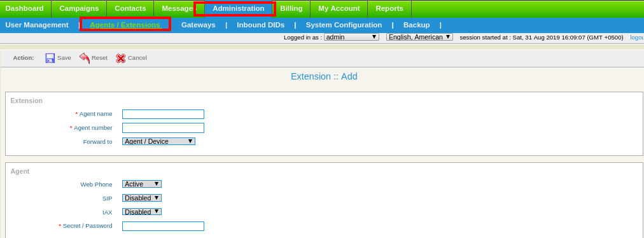This screenshot has height=238, width=644.
Task: Select Agents / Extensions submenu
Action: (125, 25)
